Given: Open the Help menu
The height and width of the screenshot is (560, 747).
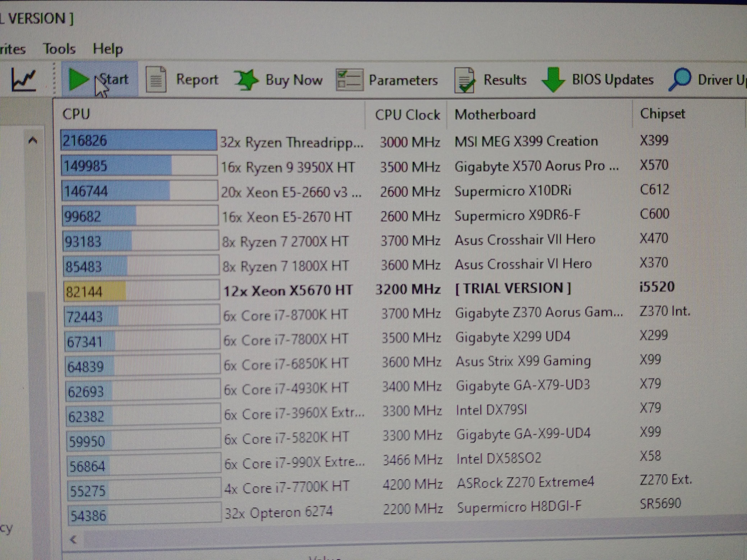Looking at the screenshot, I should point(108,49).
